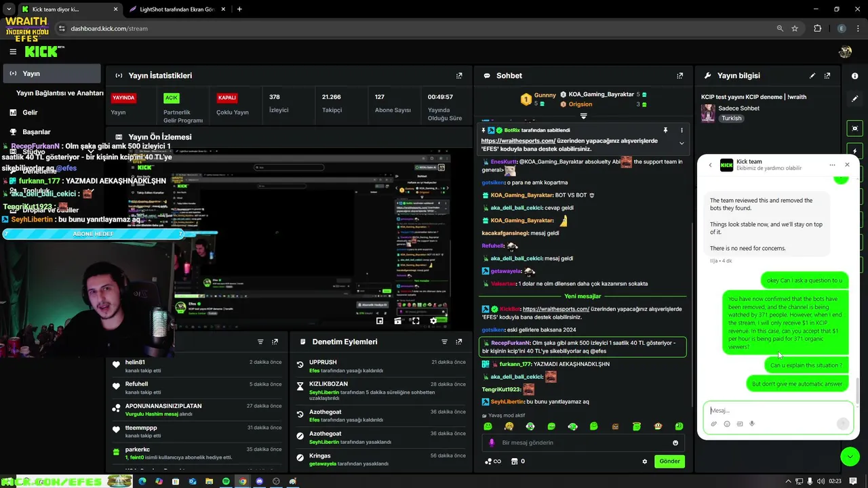Collapse the pinned message with chevron
This screenshot has height=488, width=868.
pyautogui.click(x=682, y=143)
